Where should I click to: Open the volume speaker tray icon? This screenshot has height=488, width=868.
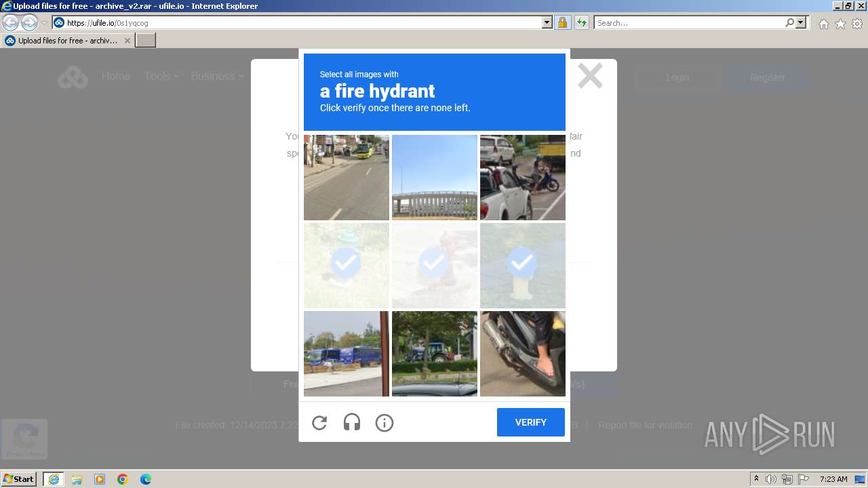pos(771,479)
